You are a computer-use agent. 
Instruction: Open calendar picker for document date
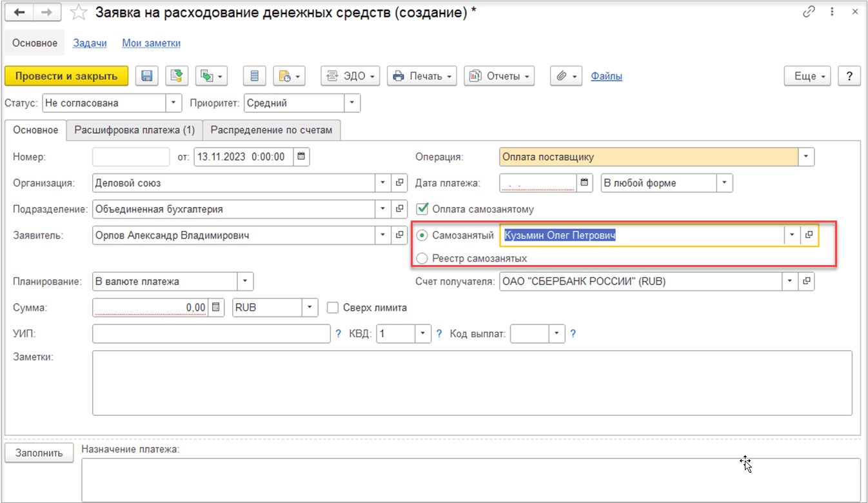(x=301, y=157)
